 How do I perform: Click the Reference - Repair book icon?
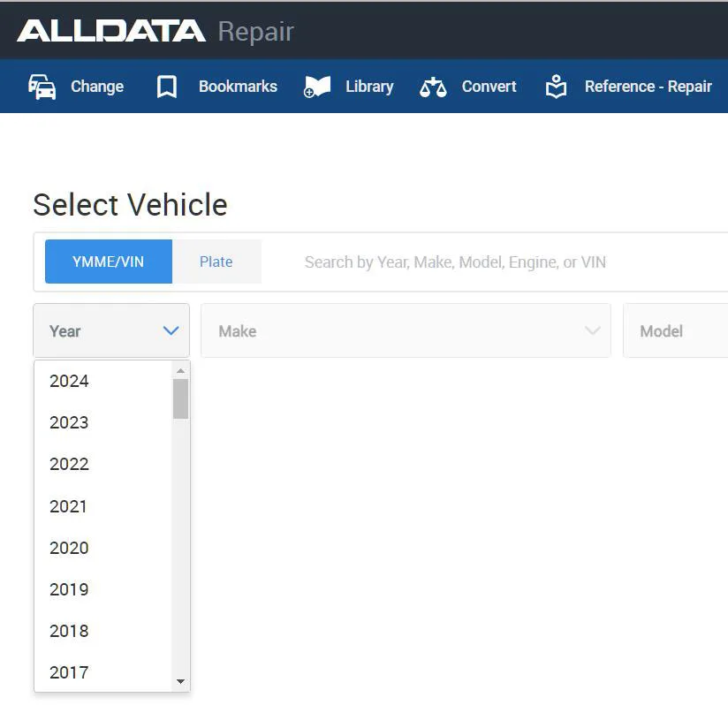pyautogui.click(x=556, y=87)
